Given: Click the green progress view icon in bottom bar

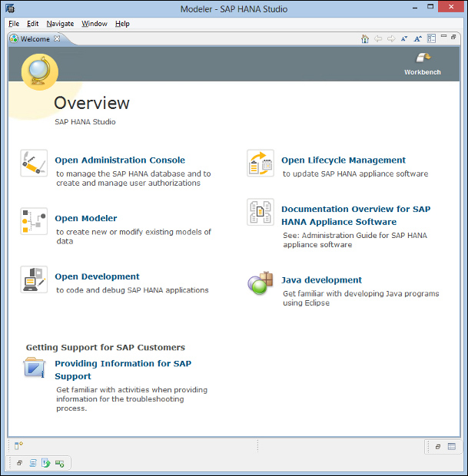Looking at the screenshot, I should tap(60, 463).
